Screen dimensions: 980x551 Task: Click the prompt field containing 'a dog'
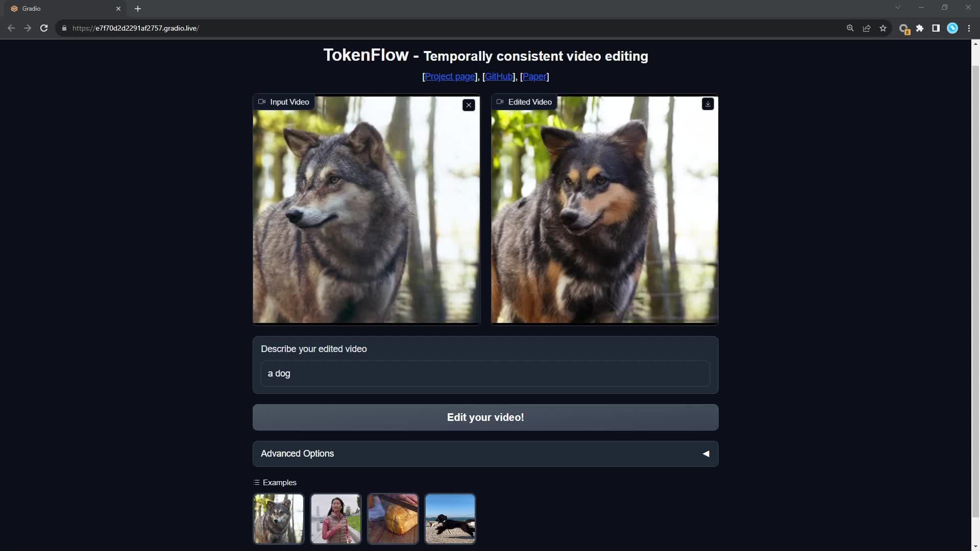(x=485, y=373)
